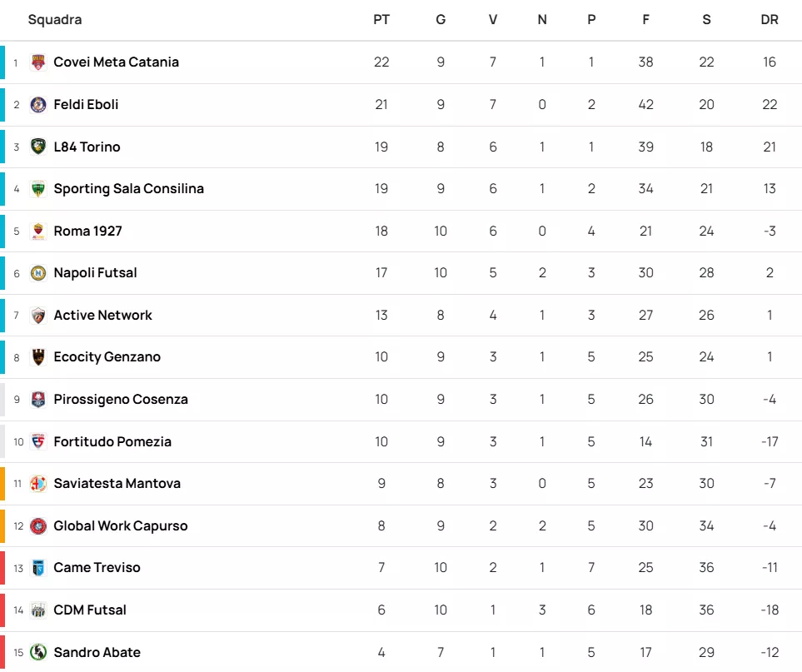This screenshot has width=802, height=672.
Task: Open the Saviatesta Mantova team page
Action: coord(117,484)
